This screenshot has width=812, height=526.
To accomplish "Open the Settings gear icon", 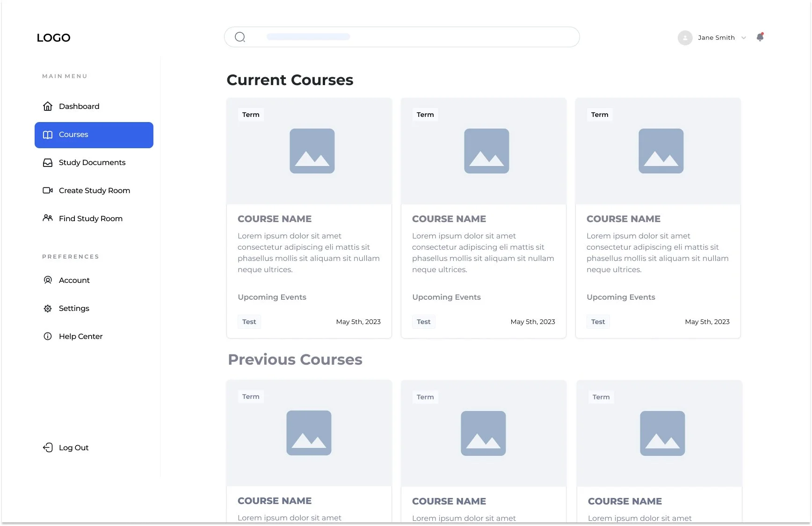I will pos(48,308).
